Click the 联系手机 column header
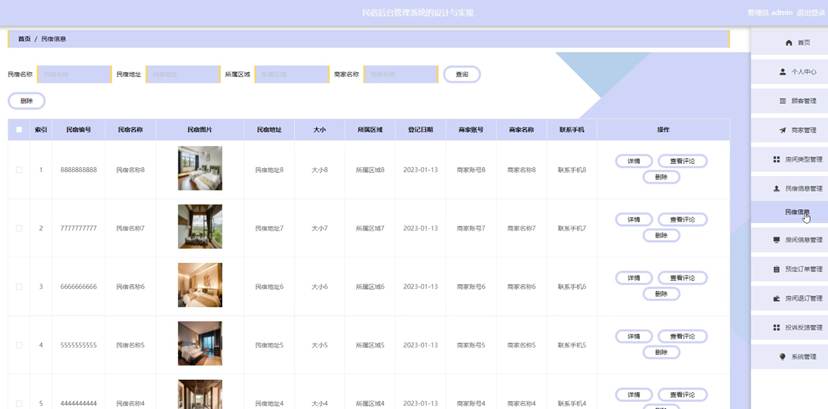This screenshot has width=828, height=409. (572, 129)
